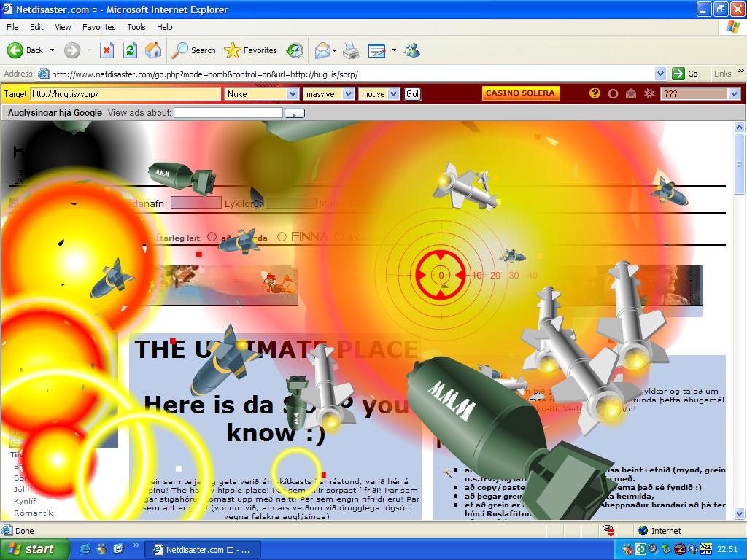747x560 pixels.
Task: Click the Target URL input field
Action: coord(125,94)
